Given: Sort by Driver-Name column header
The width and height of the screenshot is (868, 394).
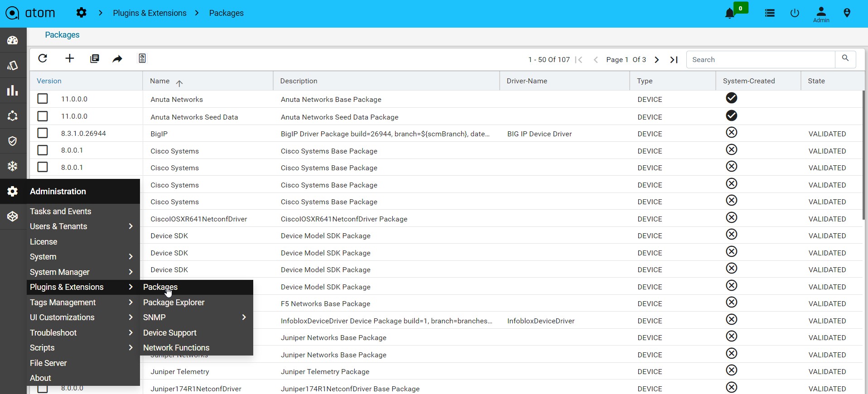Looking at the screenshot, I should point(527,81).
